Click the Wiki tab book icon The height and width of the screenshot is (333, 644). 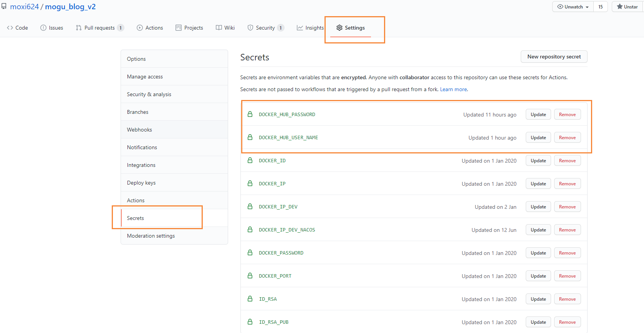(x=219, y=28)
